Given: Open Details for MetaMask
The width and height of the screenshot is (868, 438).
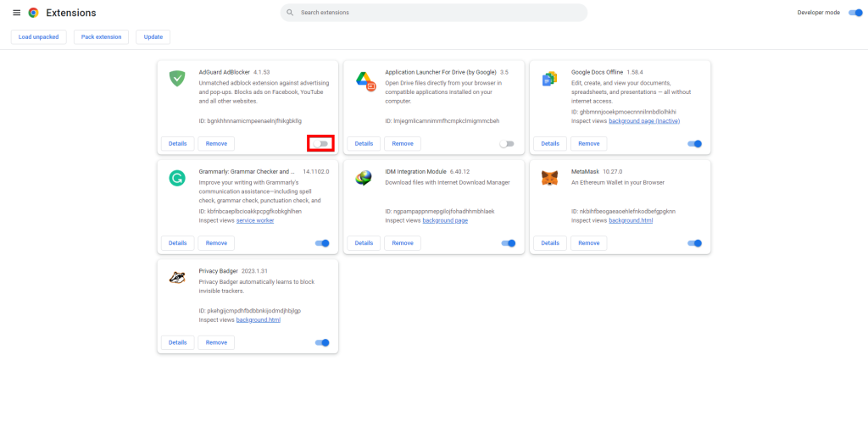Looking at the screenshot, I should (550, 243).
